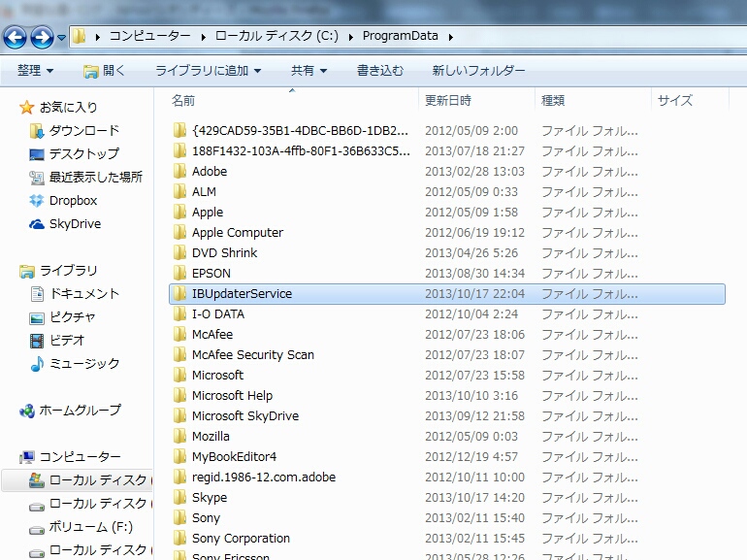Select ボリューム (F:) drive
The width and height of the screenshot is (747, 560).
coord(90,527)
